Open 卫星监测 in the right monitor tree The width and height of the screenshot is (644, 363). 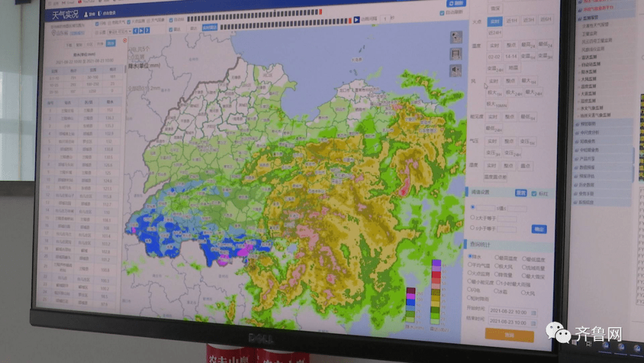click(589, 33)
